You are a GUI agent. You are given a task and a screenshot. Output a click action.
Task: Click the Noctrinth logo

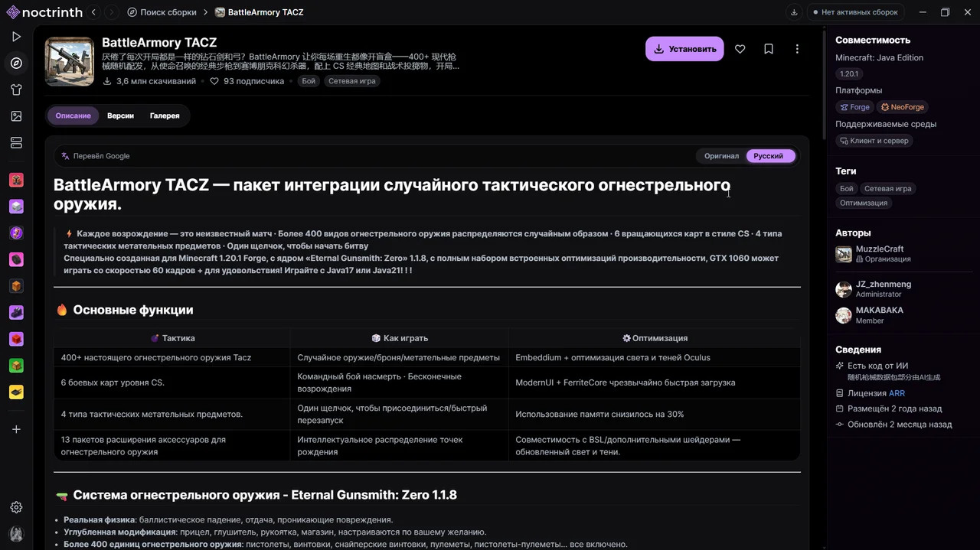click(x=43, y=12)
